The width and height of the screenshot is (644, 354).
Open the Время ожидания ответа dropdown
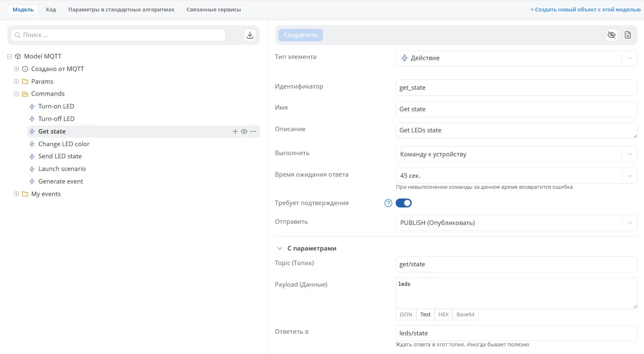point(516,176)
